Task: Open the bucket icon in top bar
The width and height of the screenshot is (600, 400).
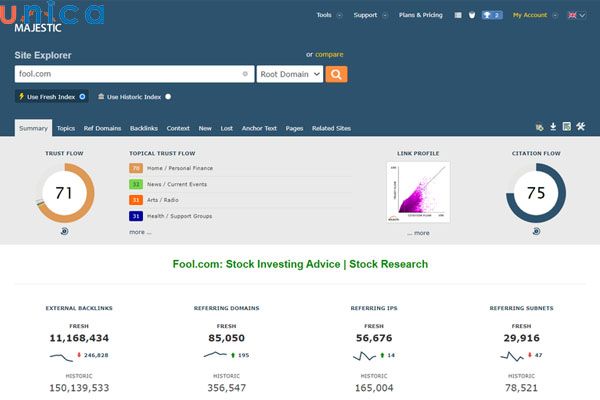Action: (x=473, y=16)
